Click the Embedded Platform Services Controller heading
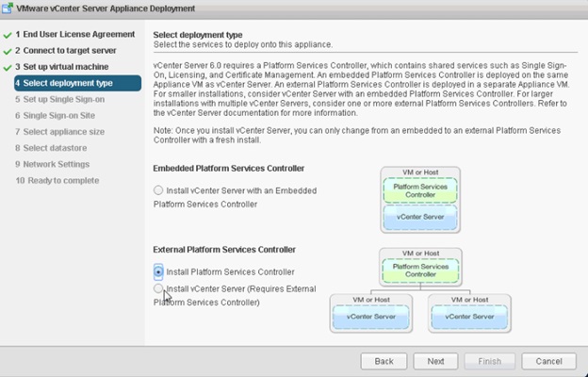Viewport: 588px width, 377px height. (x=229, y=169)
